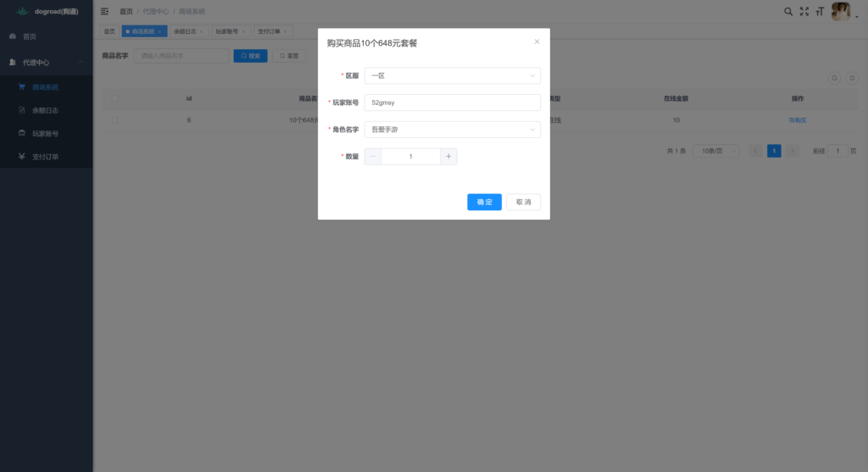The image size is (868, 472).
Task: Focus the 商品名字 search input
Action: tap(181, 56)
